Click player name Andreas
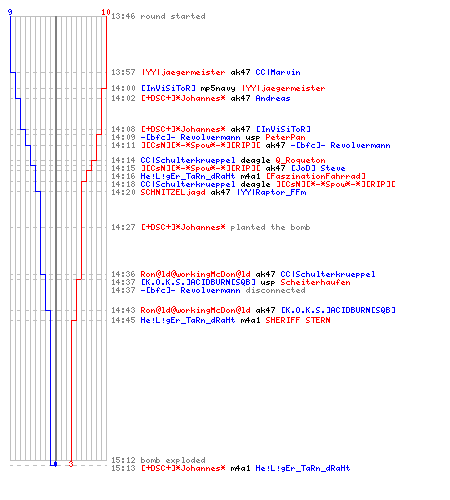Viewport: 450px width, 500px height. (273, 98)
